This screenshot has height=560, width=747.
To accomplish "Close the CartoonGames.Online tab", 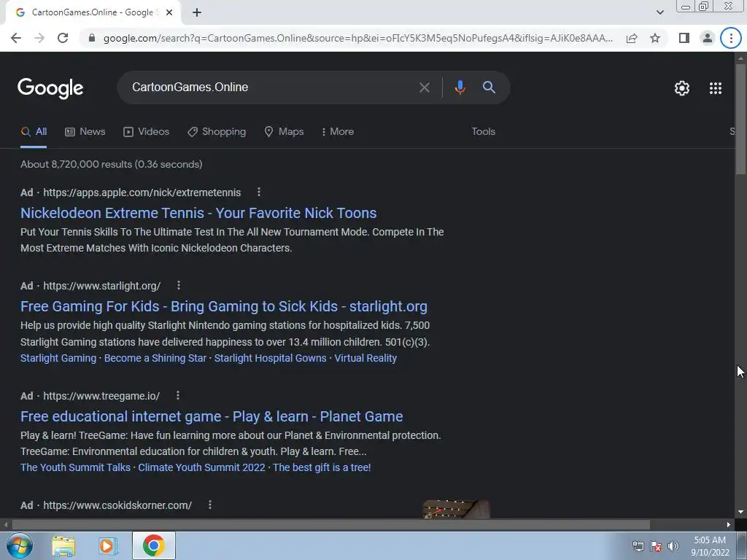I will click(x=169, y=12).
